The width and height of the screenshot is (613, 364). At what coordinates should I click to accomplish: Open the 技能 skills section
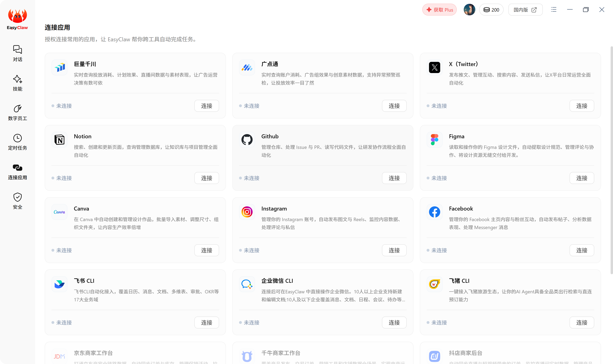[17, 83]
